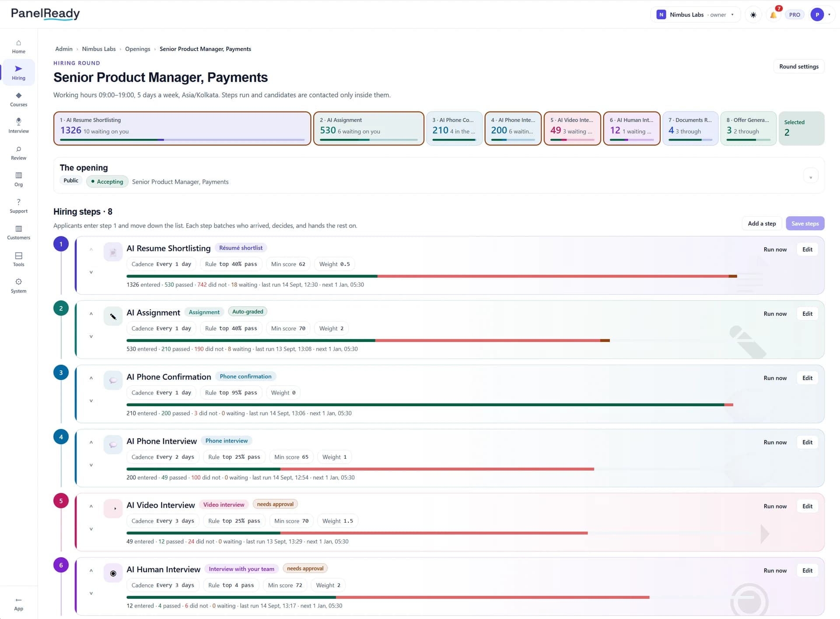The width and height of the screenshot is (840, 619).
Task: Click Save steps button
Action: click(805, 224)
